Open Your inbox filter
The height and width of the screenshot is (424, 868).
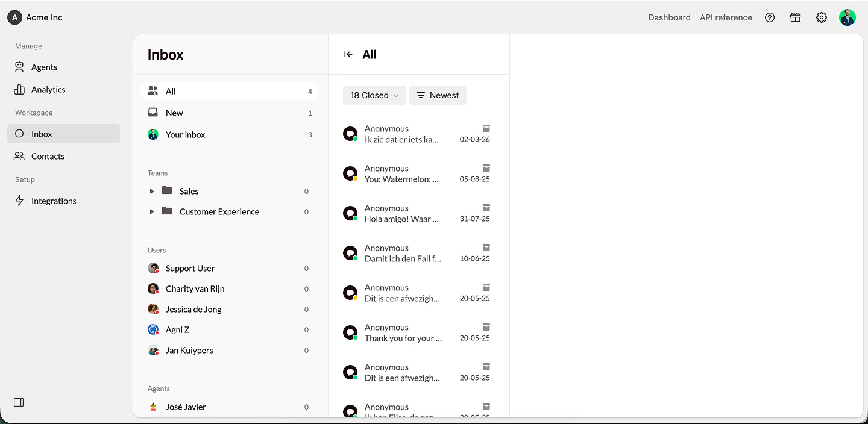tap(230, 134)
